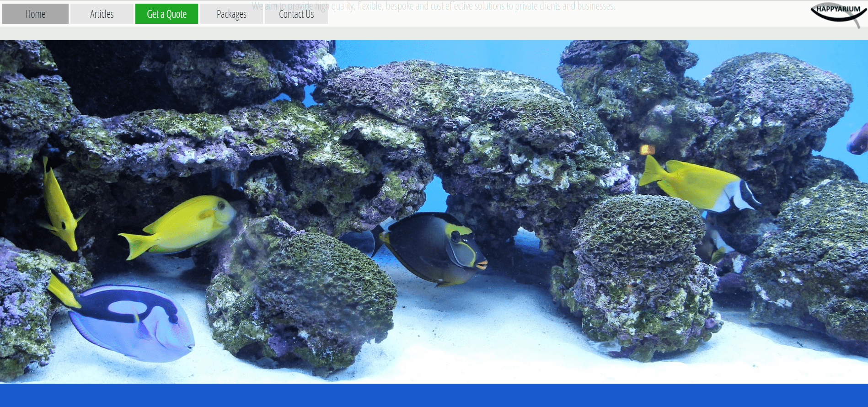
Task: Select Contact Us in the navigation
Action: (x=296, y=15)
